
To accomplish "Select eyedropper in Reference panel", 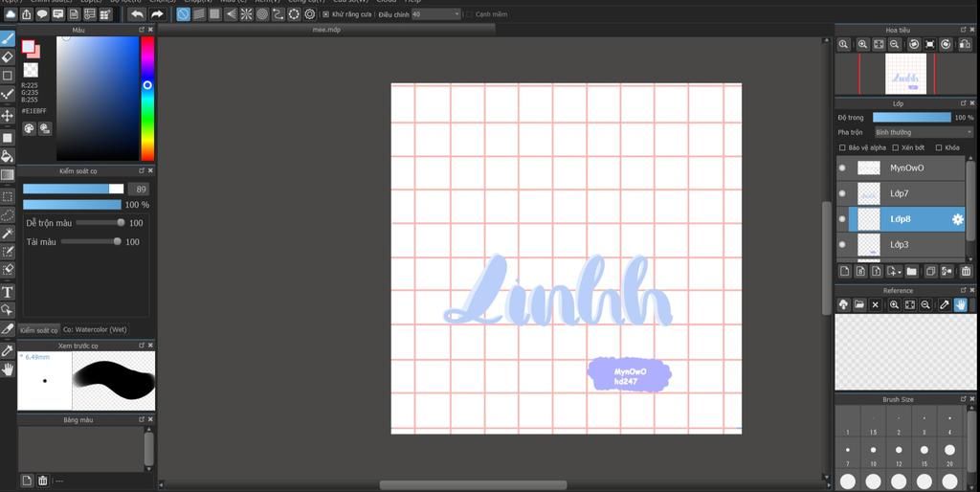I will 945,304.
